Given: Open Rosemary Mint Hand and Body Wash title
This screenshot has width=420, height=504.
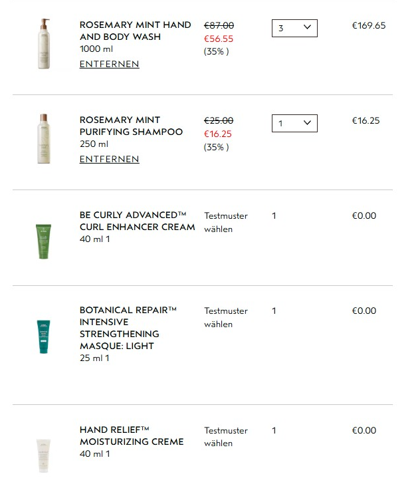Looking at the screenshot, I should click(135, 31).
